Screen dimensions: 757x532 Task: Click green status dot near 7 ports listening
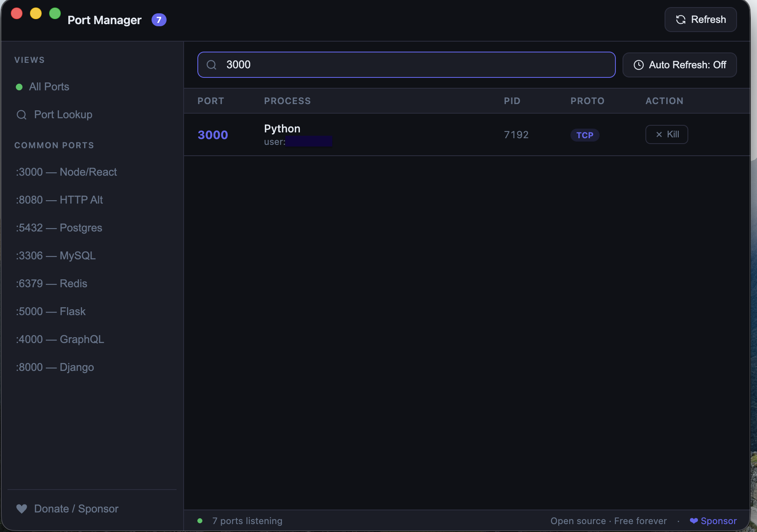pos(200,521)
